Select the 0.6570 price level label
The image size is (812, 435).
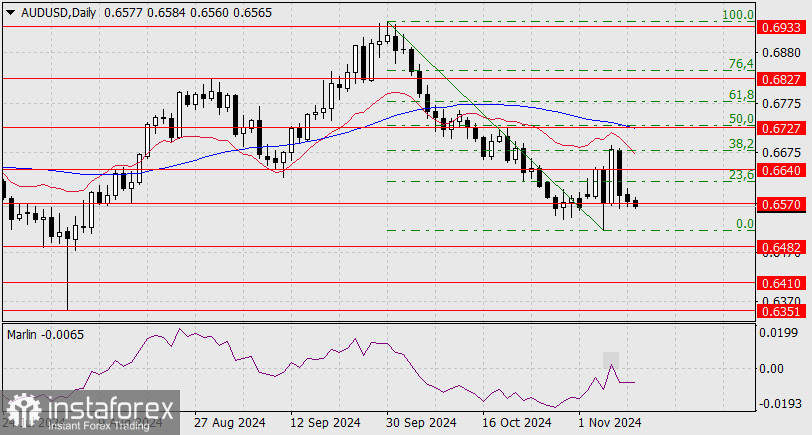pyautogui.click(x=782, y=205)
